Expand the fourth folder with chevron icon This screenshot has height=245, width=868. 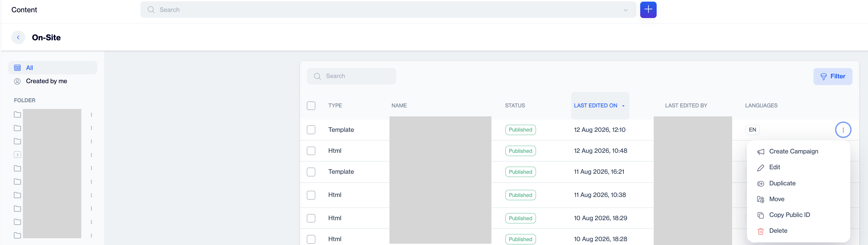tap(17, 155)
